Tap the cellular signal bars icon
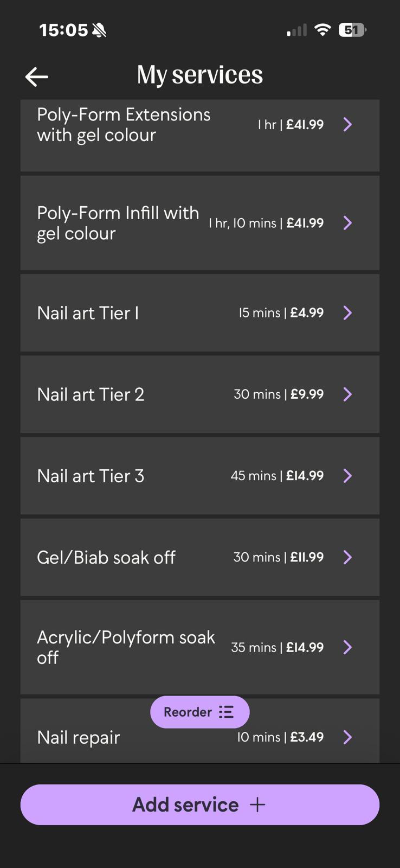400x868 pixels. click(296, 30)
